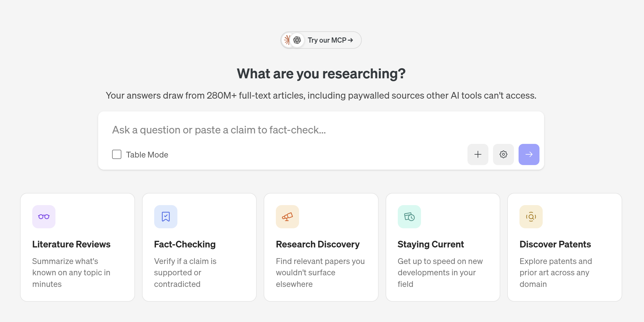Select the Fact-Checking card title
The image size is (644, 322).
coord(185,244)
